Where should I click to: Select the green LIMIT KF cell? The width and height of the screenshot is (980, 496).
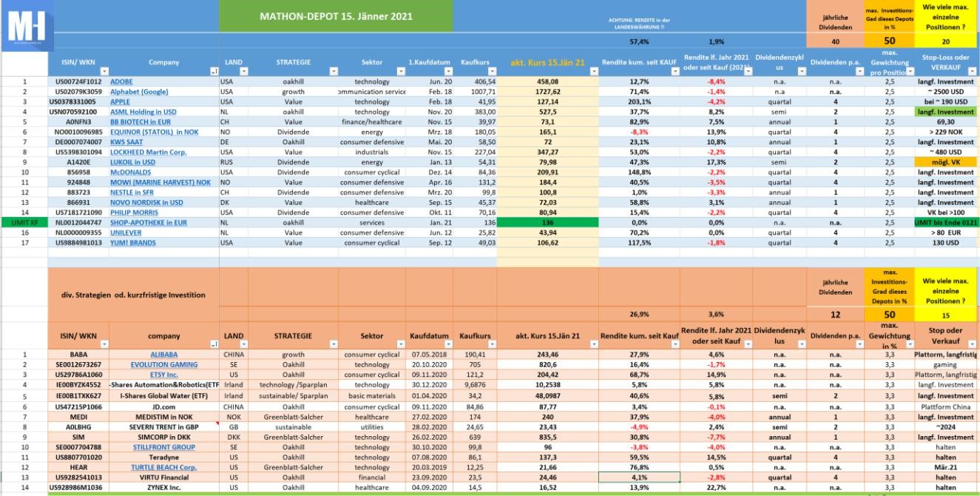click(24, 222)
